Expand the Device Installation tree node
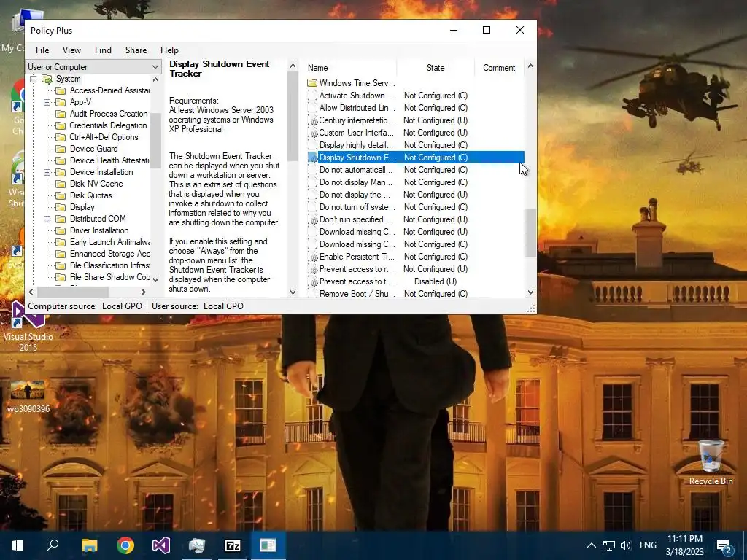747x560 pixels. coord(47,172)
